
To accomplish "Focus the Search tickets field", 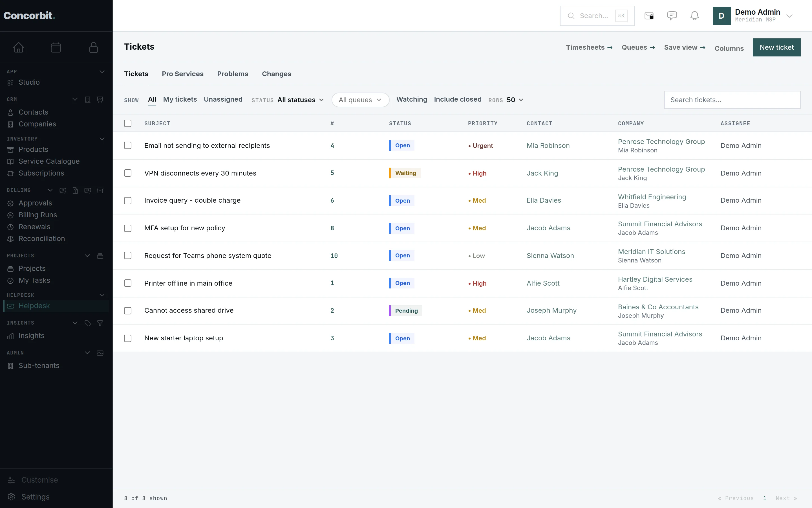I will tap(732, 100).
